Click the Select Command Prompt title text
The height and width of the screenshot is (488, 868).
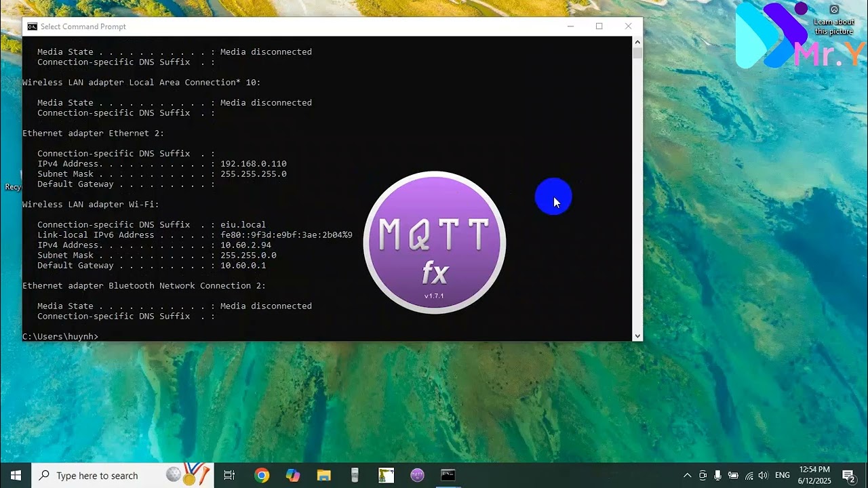pyautogui.click(x=83, y=26)
